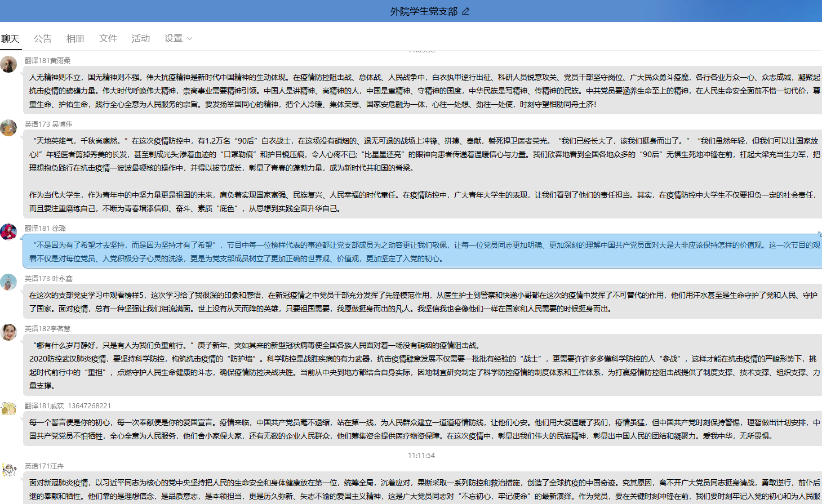Select the avatar of 英语173 叶永鑫
Screen dimensions: 822x504
pyautogui.click(x=8, y=282)
